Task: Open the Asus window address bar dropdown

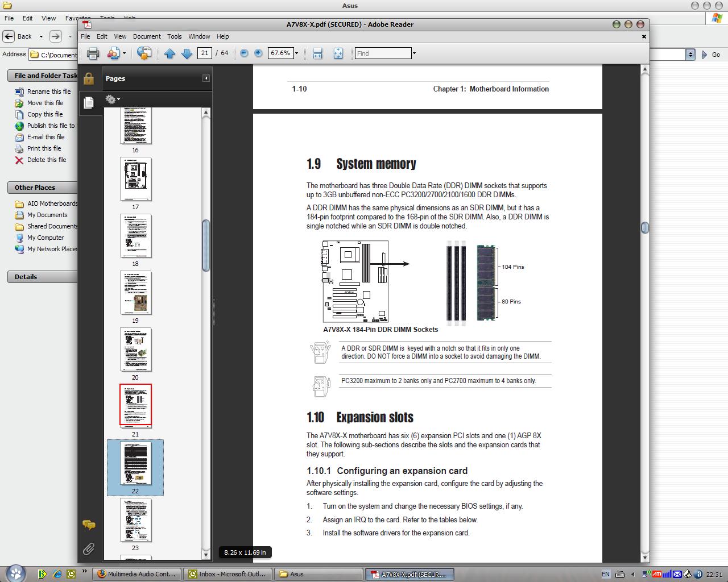Action: point(690,55)
